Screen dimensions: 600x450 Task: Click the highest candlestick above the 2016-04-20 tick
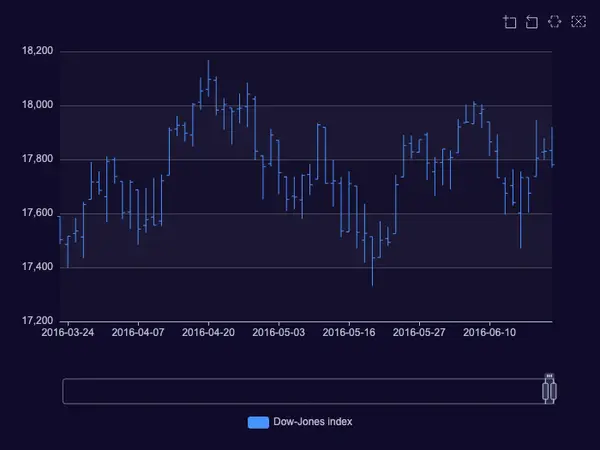[209, 78]
